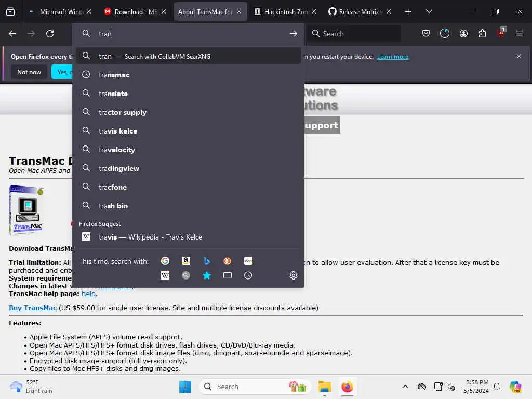Viewport: 532px width, 399px height.
Task: Click Not now on Firefox prompt
Action: (29, 72)
